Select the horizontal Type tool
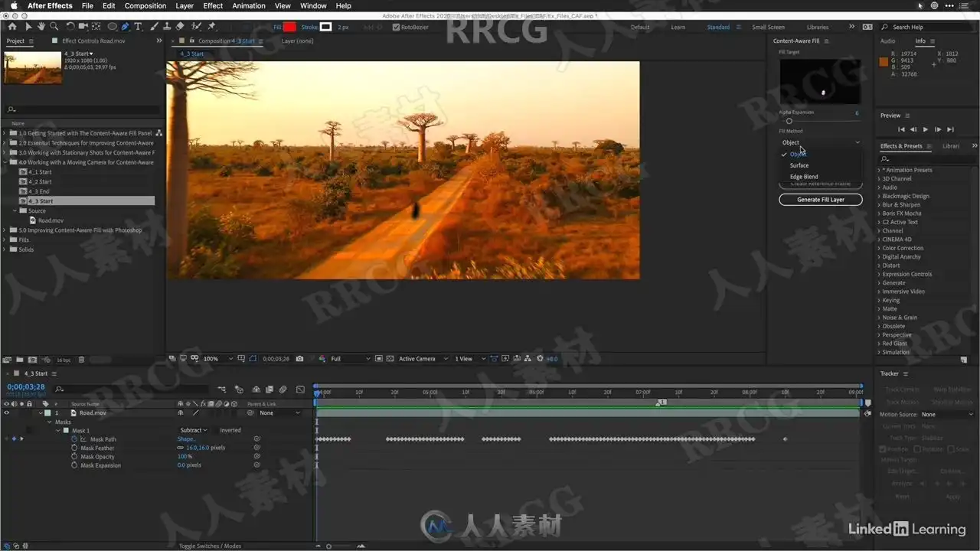Image resolution: width=980 pixels, height=551 pixels. (x=139, y=27)
